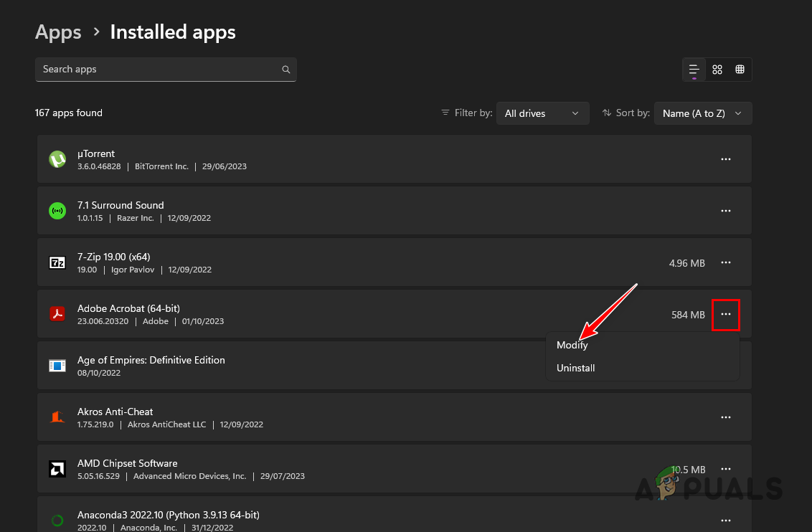Select the AMD Chipset Software name

pos(128,464)
